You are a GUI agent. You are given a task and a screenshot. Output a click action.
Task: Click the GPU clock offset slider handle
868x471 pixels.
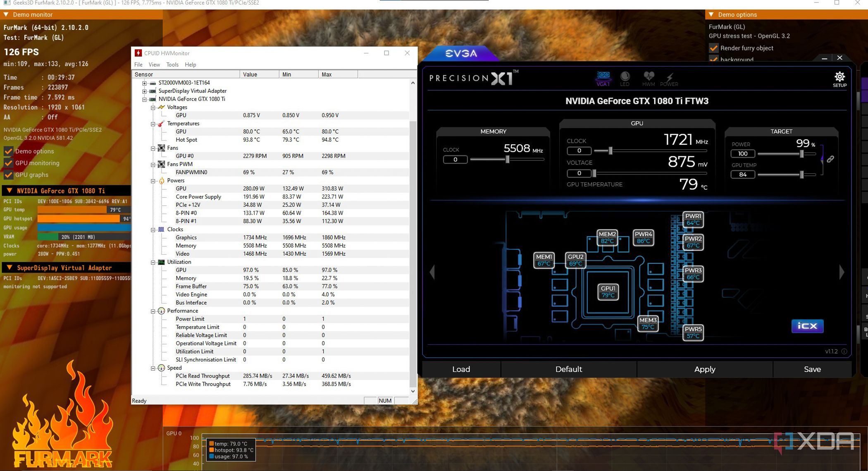coord(610,151)
